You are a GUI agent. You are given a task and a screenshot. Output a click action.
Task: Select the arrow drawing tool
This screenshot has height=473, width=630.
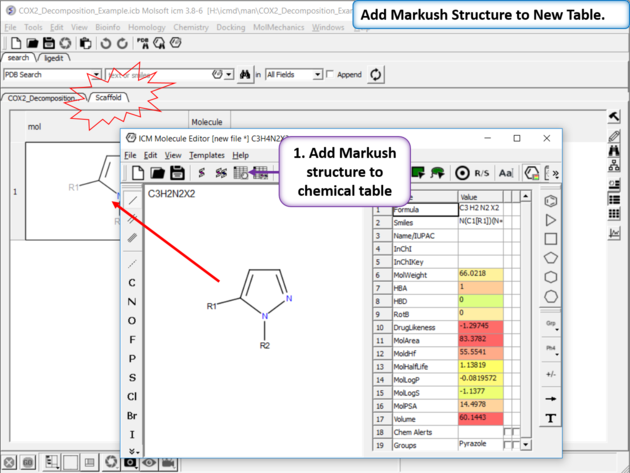tap(551, 398)
